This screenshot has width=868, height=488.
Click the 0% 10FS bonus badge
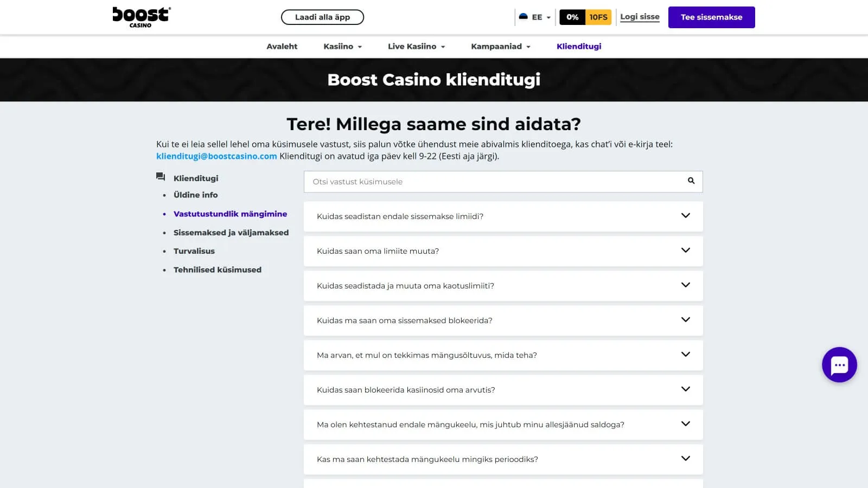(585, 17)
